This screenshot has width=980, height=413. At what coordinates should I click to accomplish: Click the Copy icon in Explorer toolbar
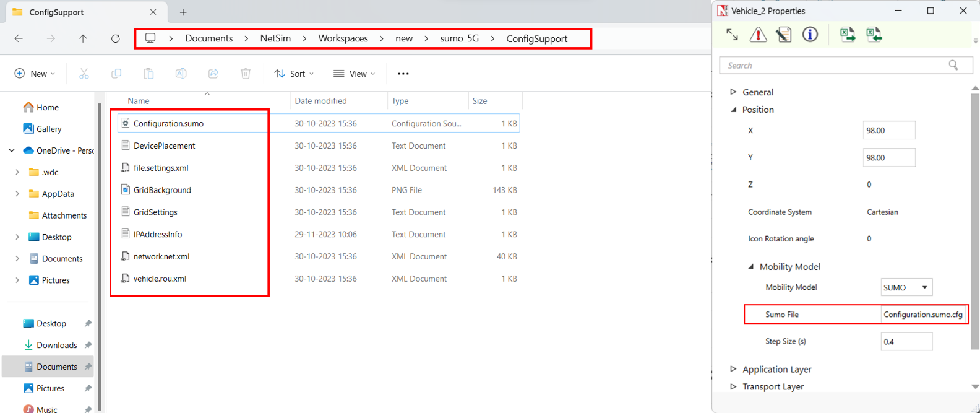pyautogui.click(x=116, y=74)
